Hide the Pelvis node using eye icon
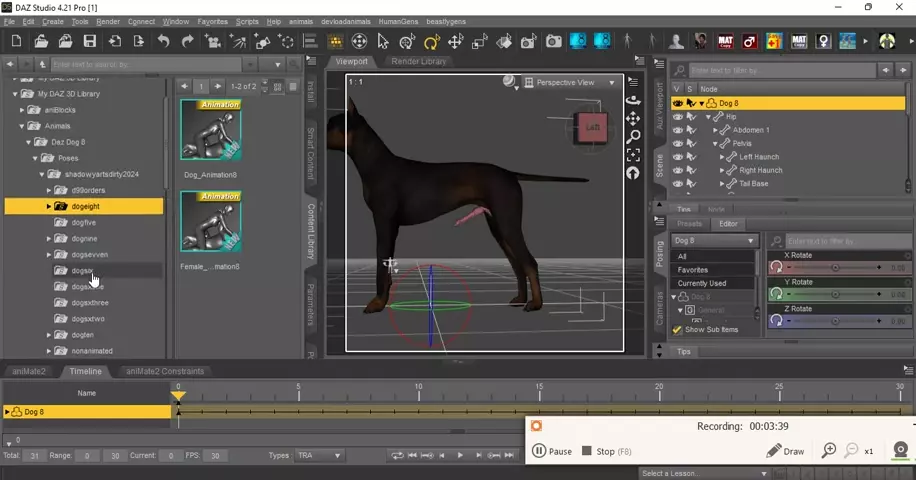This screenshot has height=480, width=916. 677,143
